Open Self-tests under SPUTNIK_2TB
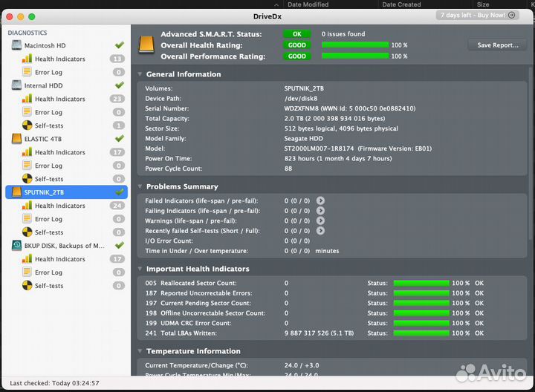 click(67, 232)
